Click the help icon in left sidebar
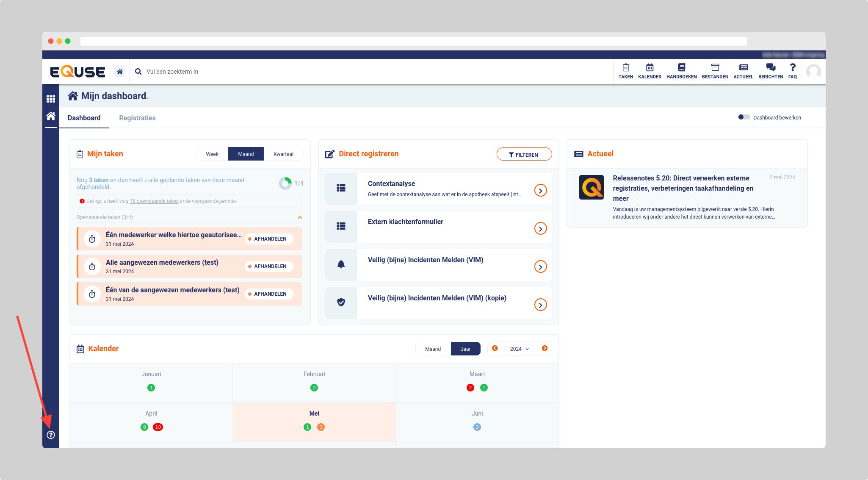Viewport: 868px width, 480px height. (51, 435)
